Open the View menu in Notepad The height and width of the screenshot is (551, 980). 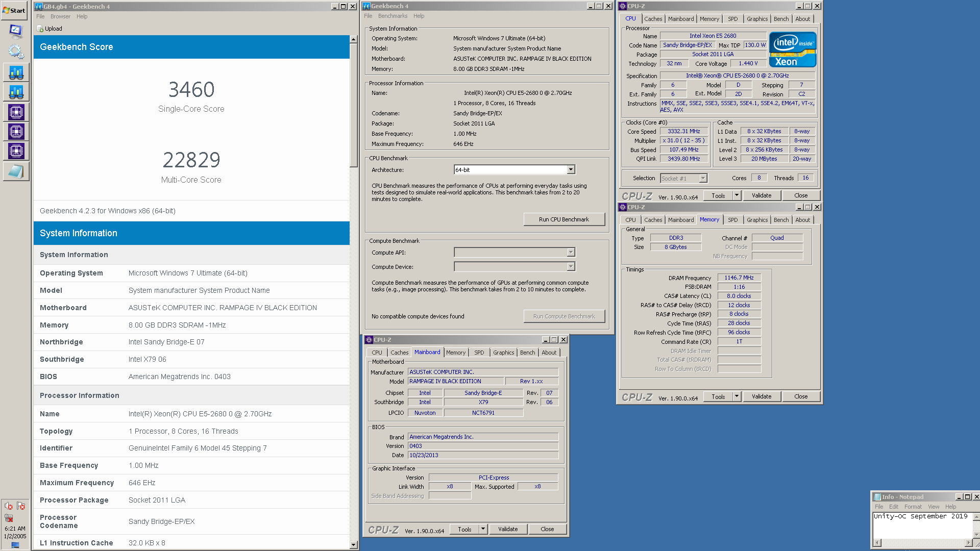pos(934,507)
